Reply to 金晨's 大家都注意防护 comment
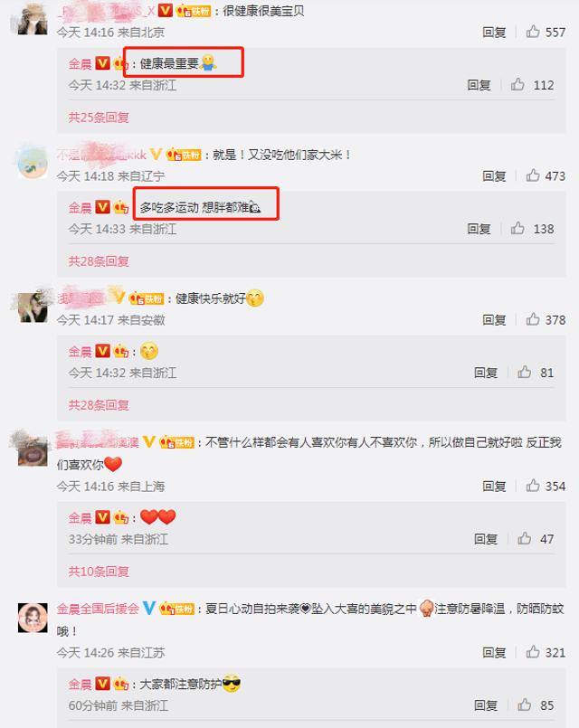This screenshot has width=579, height=728. (486, 705)
